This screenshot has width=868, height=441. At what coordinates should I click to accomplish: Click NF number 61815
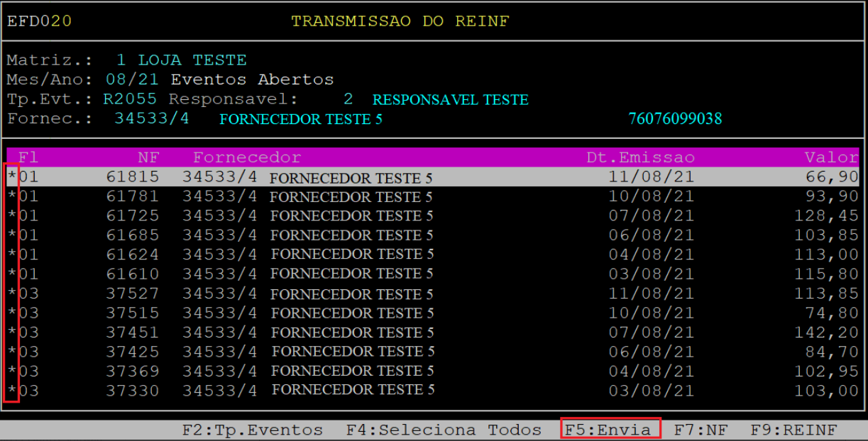click(x=133, y=177)
